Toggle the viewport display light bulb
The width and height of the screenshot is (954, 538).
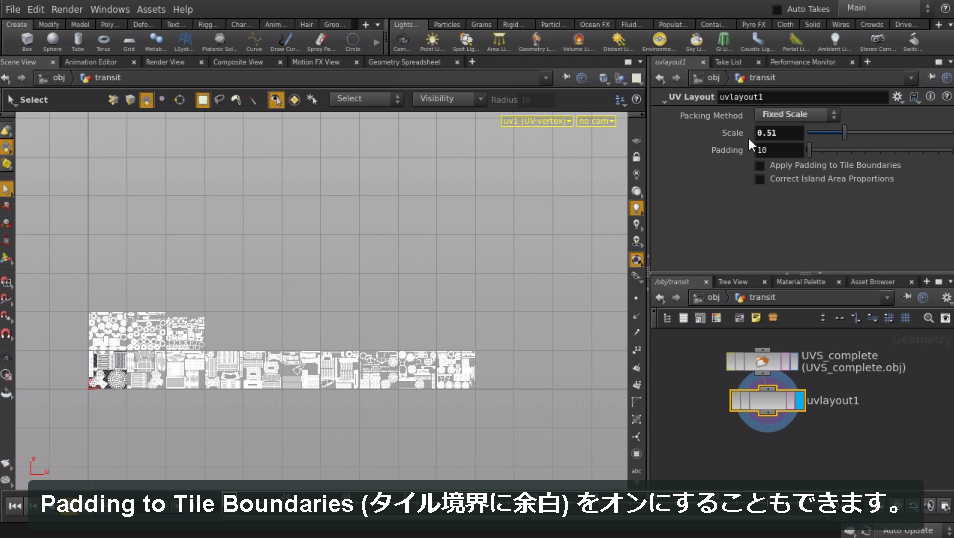(636, 208)
